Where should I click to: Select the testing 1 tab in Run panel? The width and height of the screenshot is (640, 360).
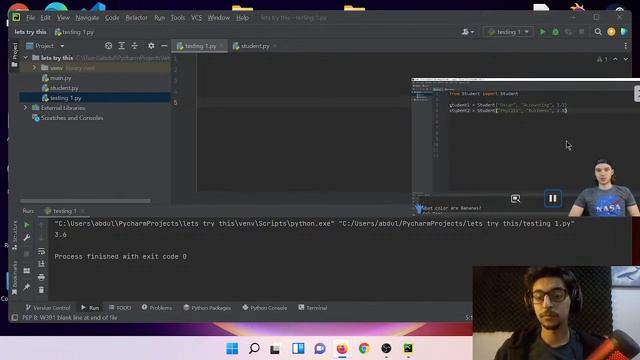point(64,211)
